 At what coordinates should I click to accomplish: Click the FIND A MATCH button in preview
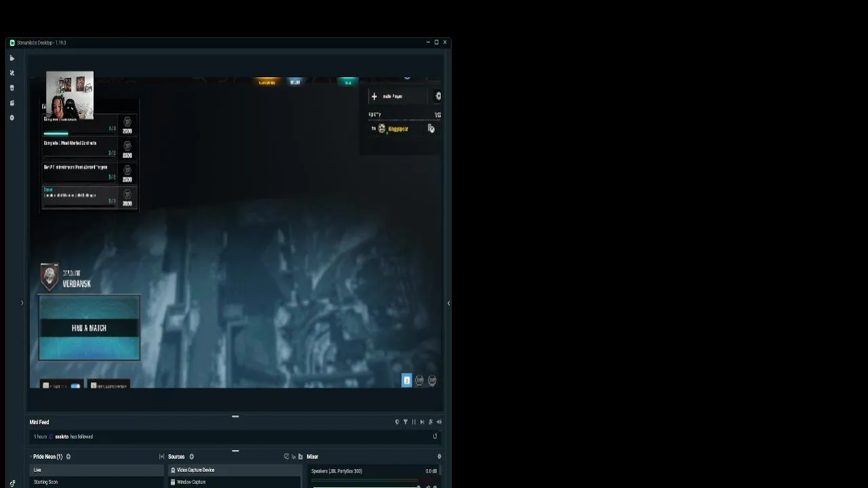89,328
